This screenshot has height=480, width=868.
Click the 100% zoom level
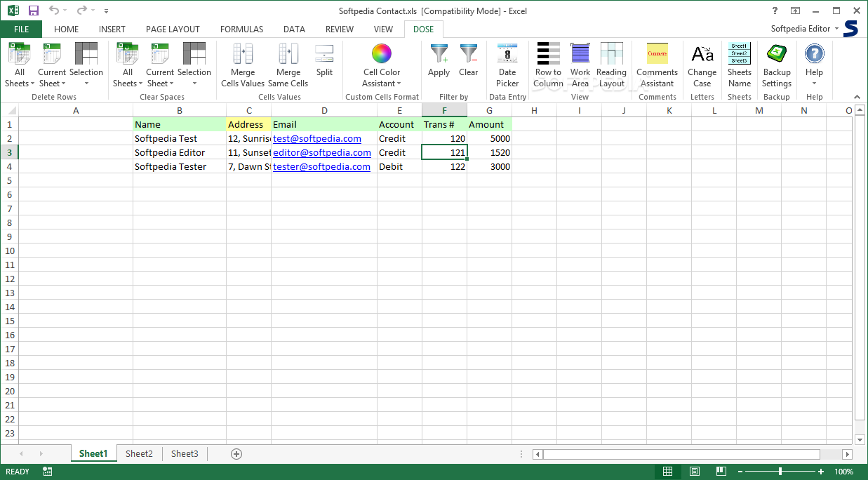click(x=844, y=472)
